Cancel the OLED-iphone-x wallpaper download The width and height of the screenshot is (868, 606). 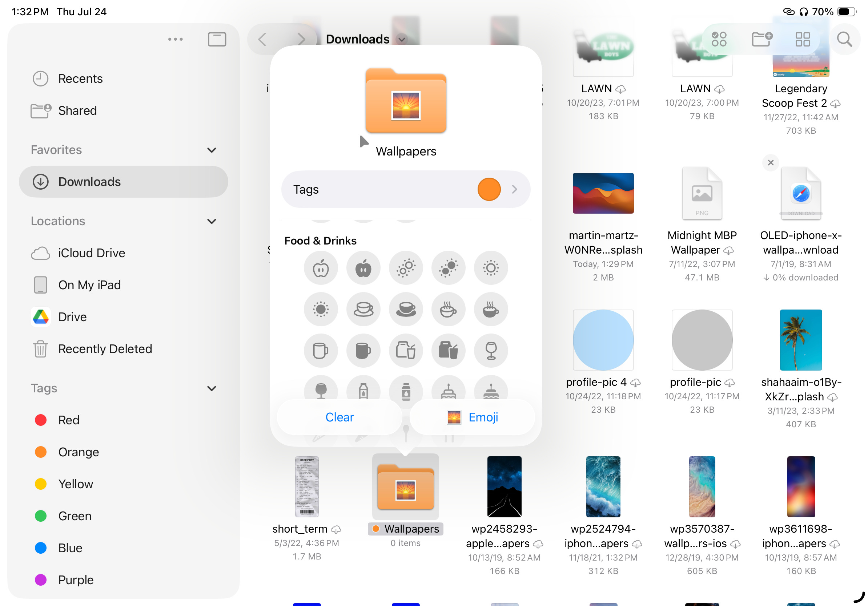click(x=771, y=163)
